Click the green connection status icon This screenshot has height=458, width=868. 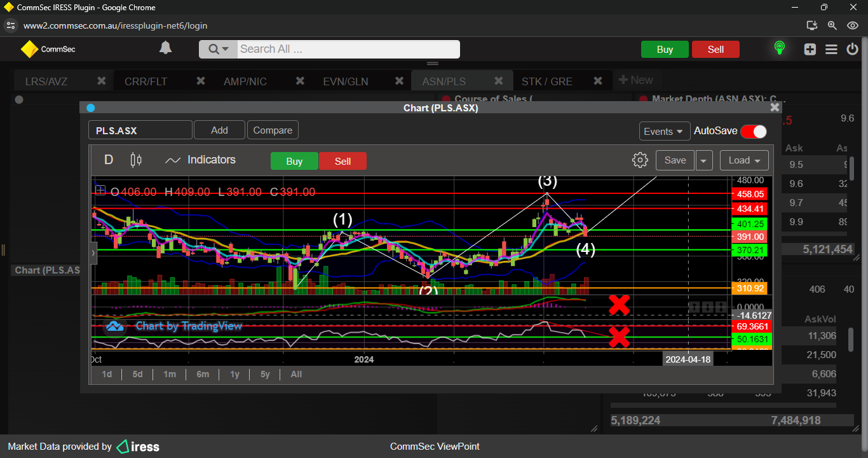pos(779,48)
